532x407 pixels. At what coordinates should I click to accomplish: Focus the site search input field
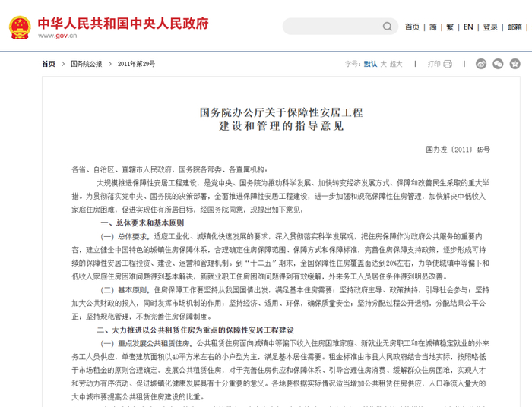coord(333,27)
